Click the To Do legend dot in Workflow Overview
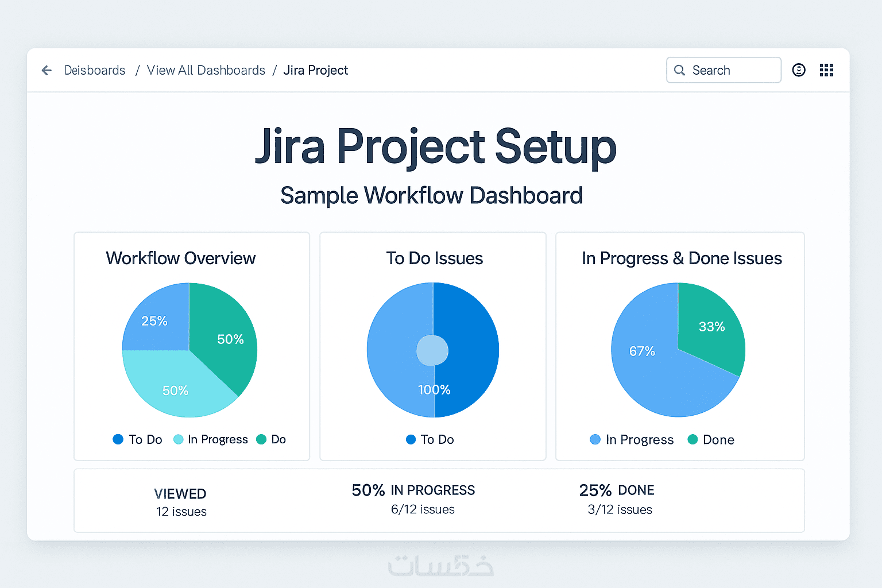Image resolution: width=882 pixels, height=588 pixels. 118,439
